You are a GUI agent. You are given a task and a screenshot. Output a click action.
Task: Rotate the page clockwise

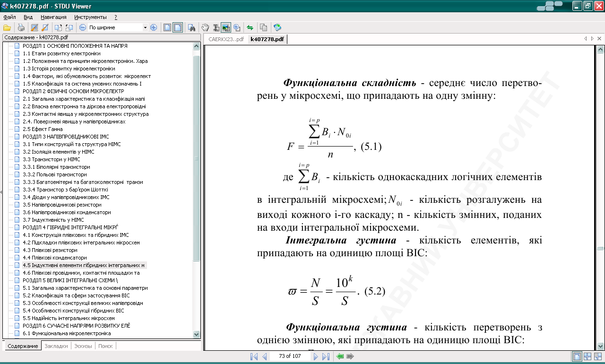(x=59, y=27)
